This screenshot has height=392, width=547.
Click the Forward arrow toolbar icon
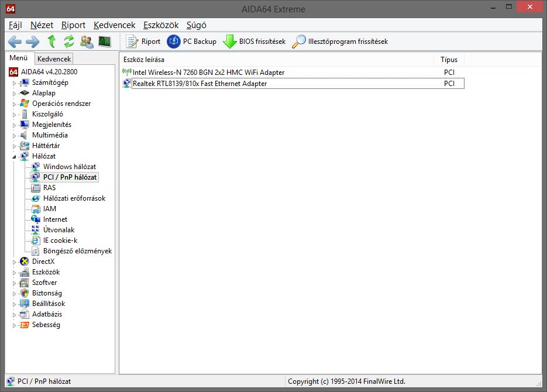click(33, 42)
